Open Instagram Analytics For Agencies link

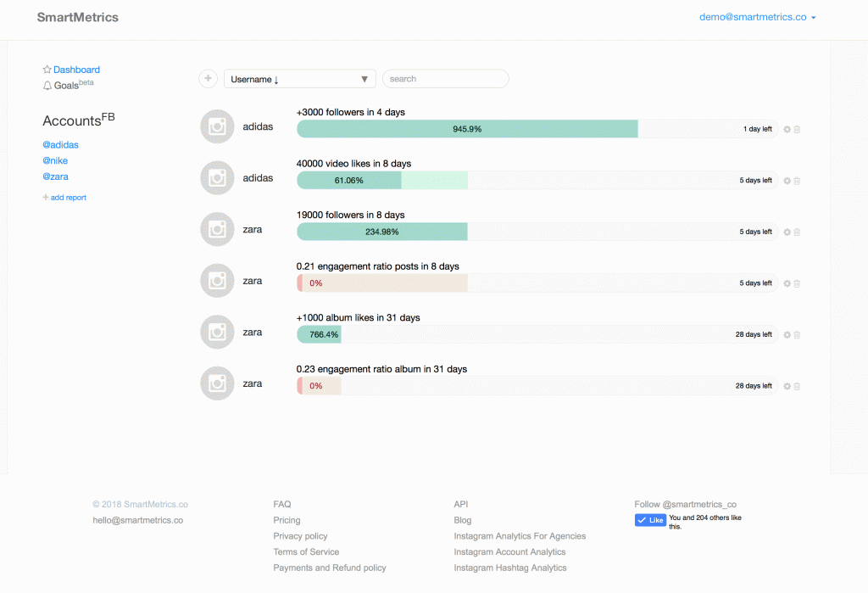point(520,536)
